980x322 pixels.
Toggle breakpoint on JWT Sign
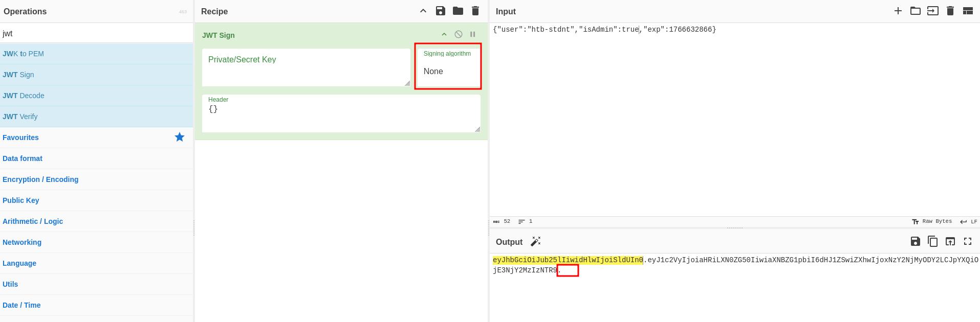click(473, 34)
